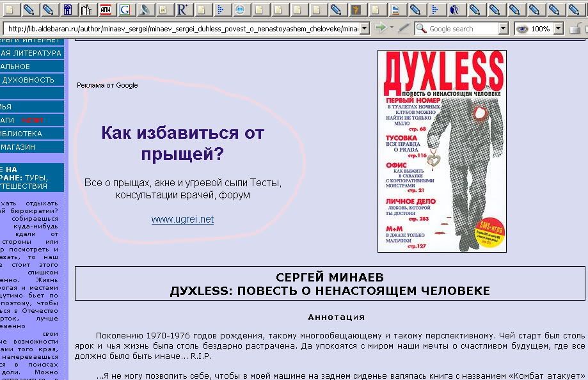Image resolution: width=588 pixels, height=380 pixels.
Task: Open the Google search engine dropdown
Action: click(504, 29)
